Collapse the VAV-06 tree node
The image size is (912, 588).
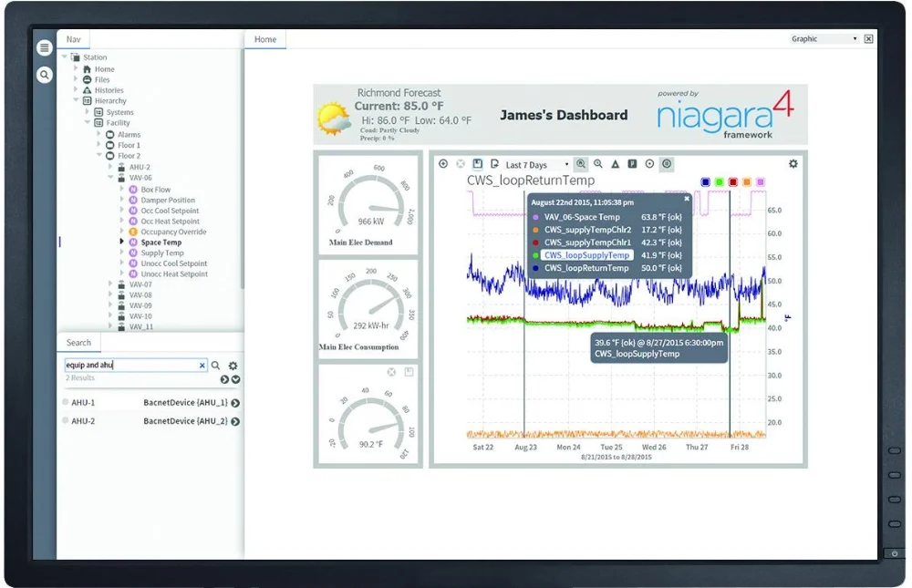110,178
